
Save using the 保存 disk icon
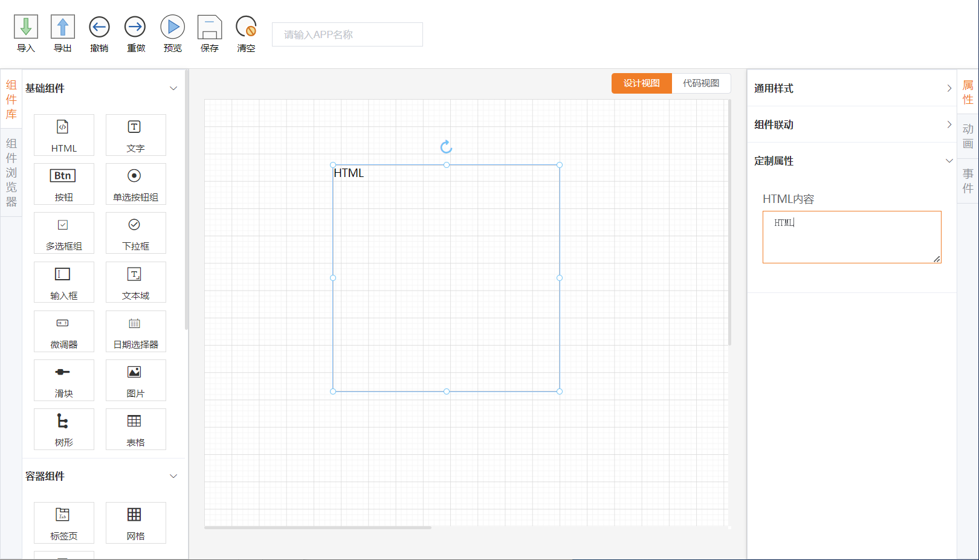210,27
